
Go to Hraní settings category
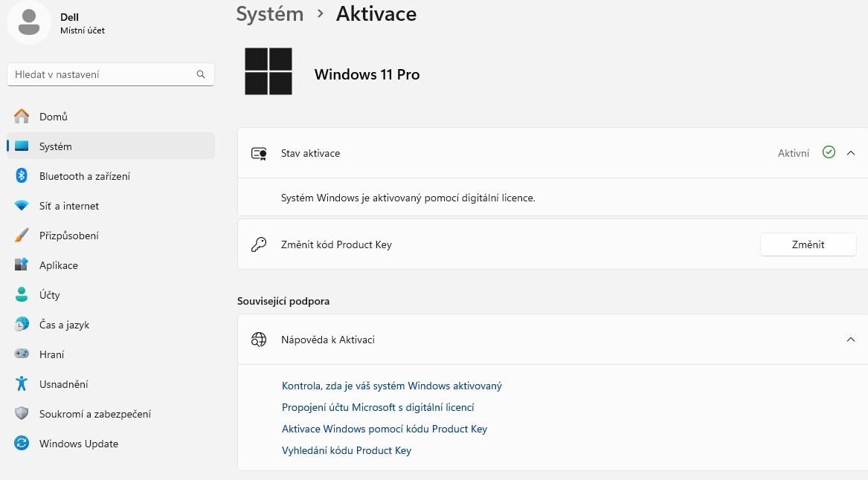[x=51, y=354]
